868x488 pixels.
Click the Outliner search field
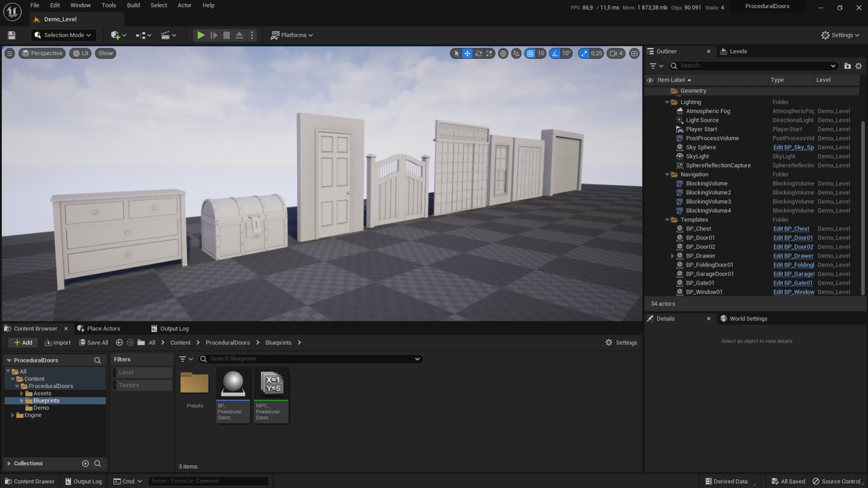tap(753, 66)
